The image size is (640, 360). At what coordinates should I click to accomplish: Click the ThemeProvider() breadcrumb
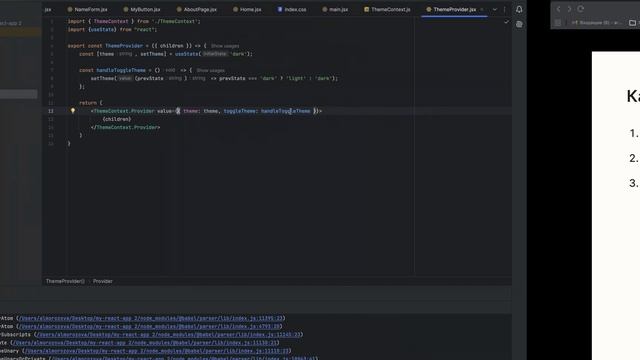click(x=65, y=281)
